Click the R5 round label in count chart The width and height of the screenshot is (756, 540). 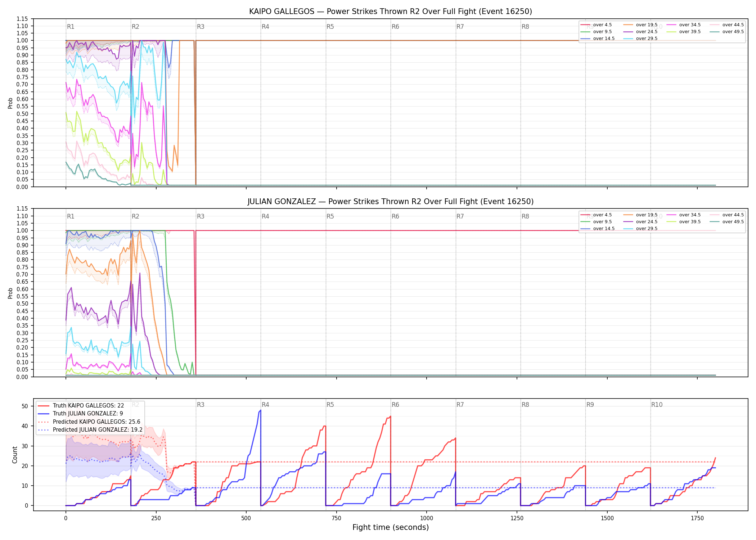(x=330, y=405)
